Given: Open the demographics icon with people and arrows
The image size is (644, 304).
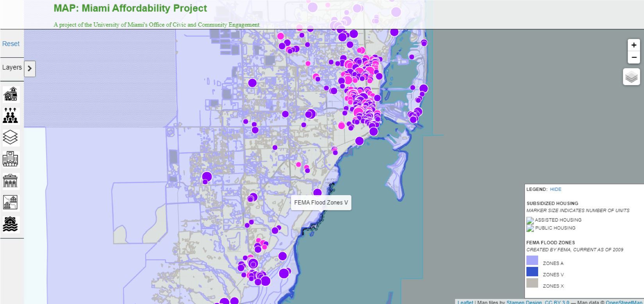Looking at the screenshot, I should coord(11,116).
